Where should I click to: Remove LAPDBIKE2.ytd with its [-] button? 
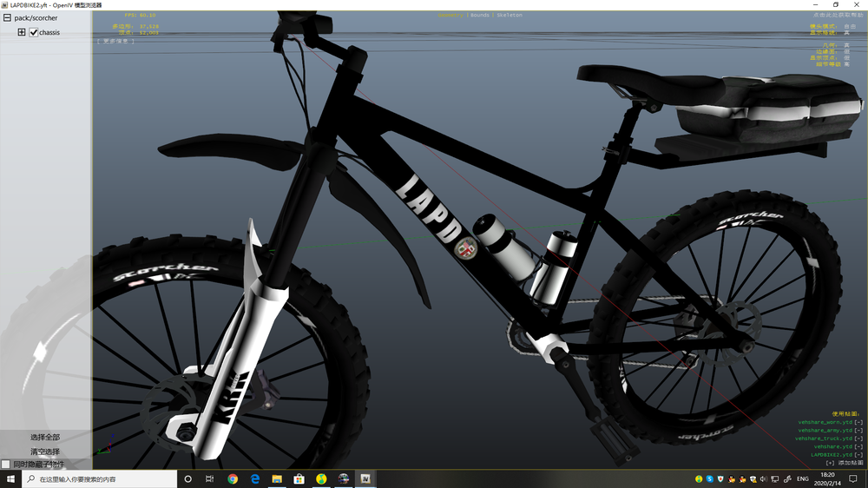click(858, 455)
